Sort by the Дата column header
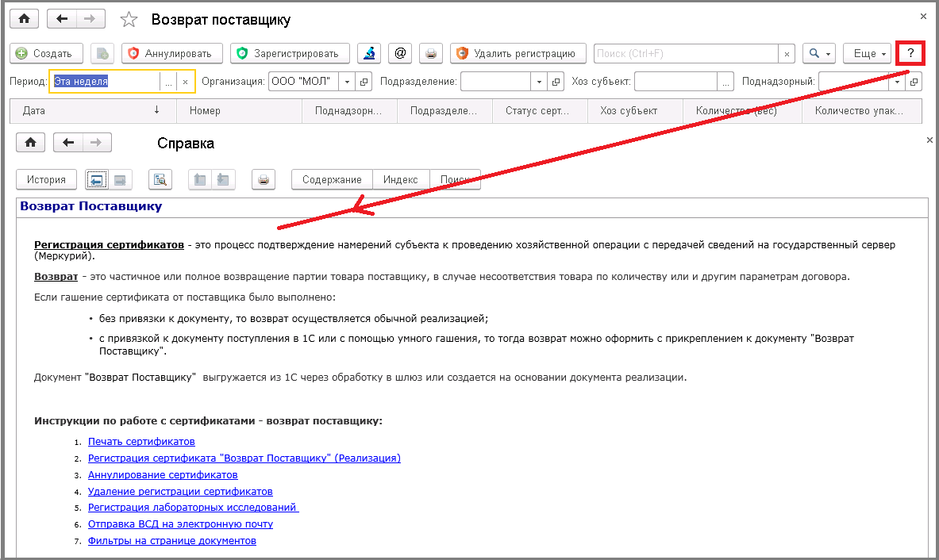The width and height of the screenshot is (939, 560). [93, 111]
